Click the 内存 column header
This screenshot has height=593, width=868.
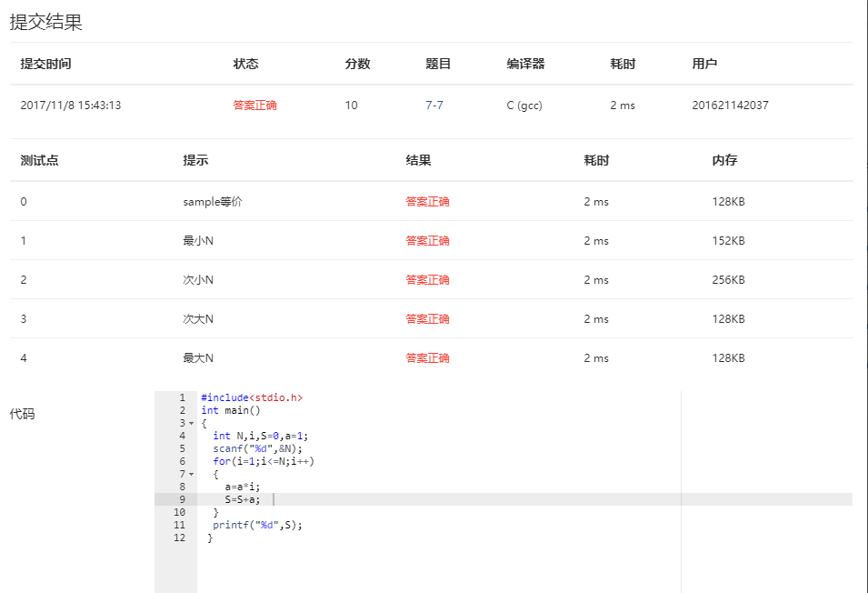724,161
